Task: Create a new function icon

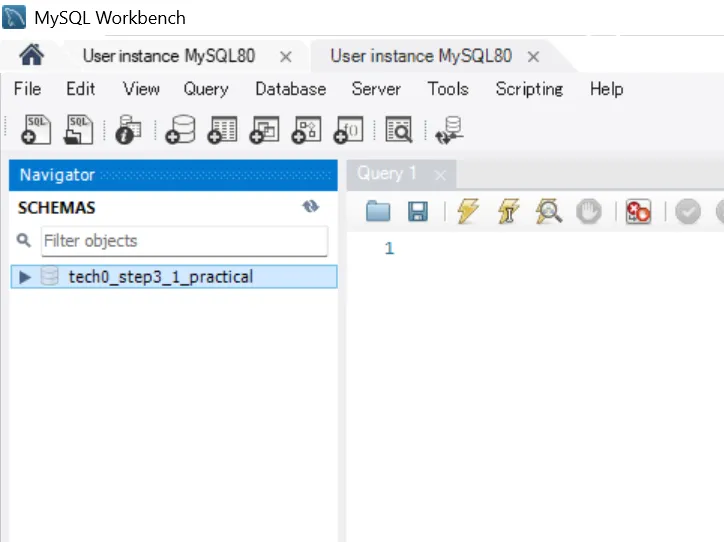Action: pyautogui.click(x=348, y=130)
